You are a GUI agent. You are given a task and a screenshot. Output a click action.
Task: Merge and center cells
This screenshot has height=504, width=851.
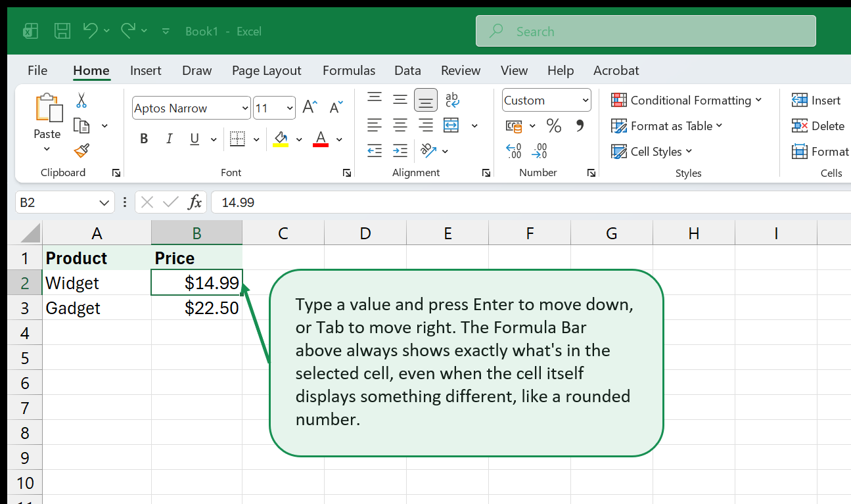pos(451,125)
